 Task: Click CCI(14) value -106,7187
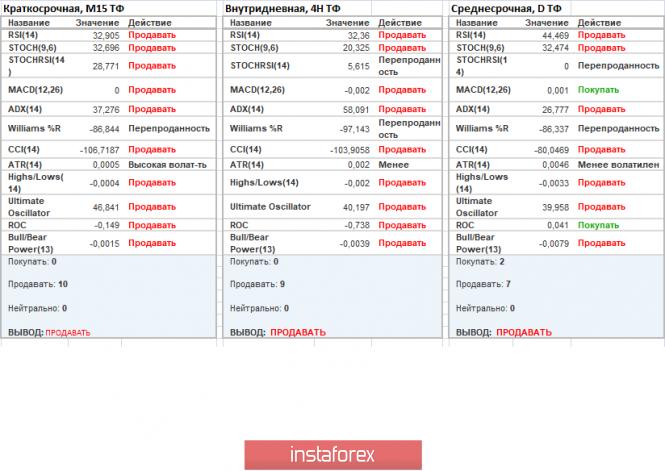tap(100, 150)
